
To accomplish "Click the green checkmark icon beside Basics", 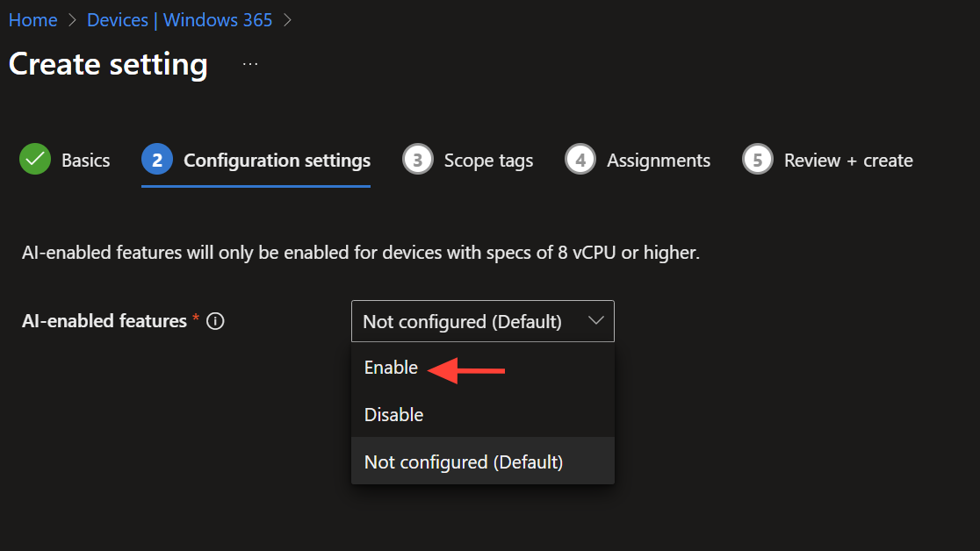I will click(x=35, y=160).
